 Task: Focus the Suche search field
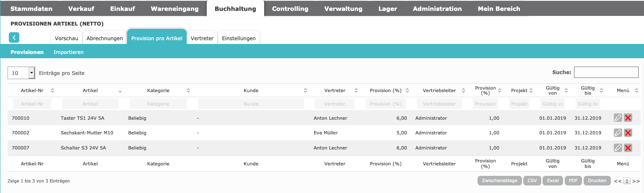point(606,72)
